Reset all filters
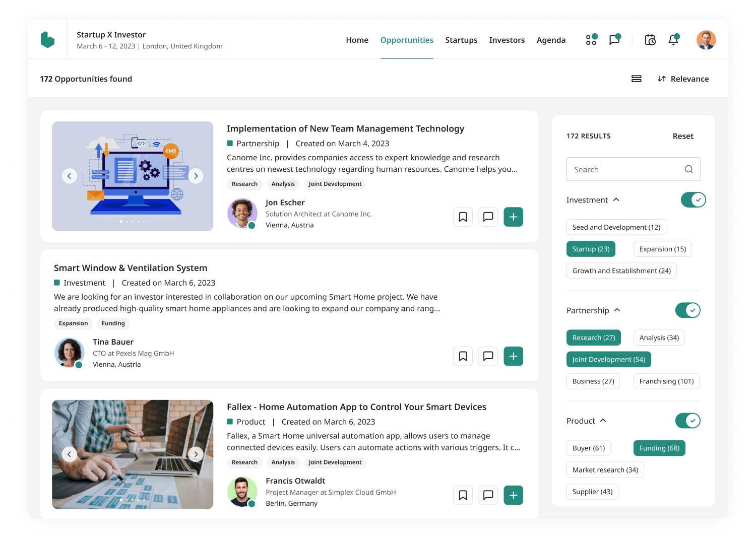The image size is (756, 539). 683,136
